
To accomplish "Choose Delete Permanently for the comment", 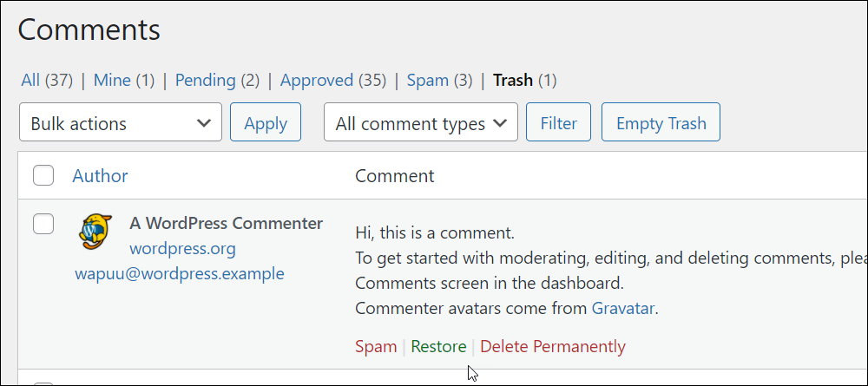I will pyautogui.click(x=553, y=347).
